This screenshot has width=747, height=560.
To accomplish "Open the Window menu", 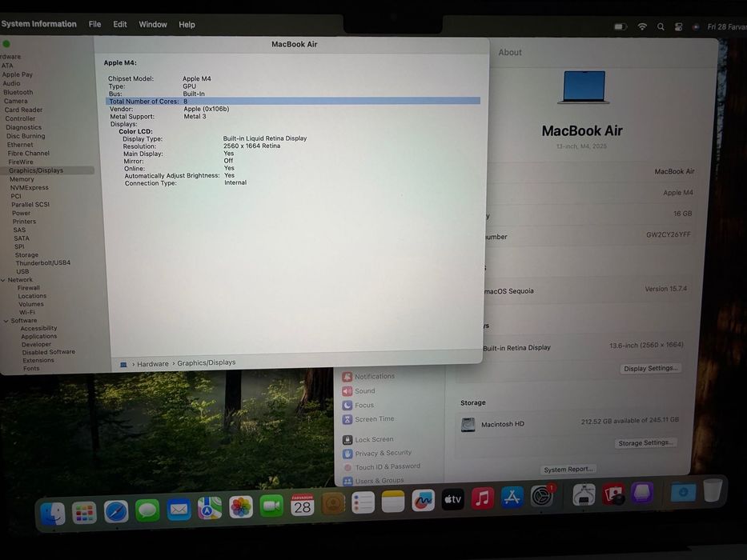I will tap(153, 24).
